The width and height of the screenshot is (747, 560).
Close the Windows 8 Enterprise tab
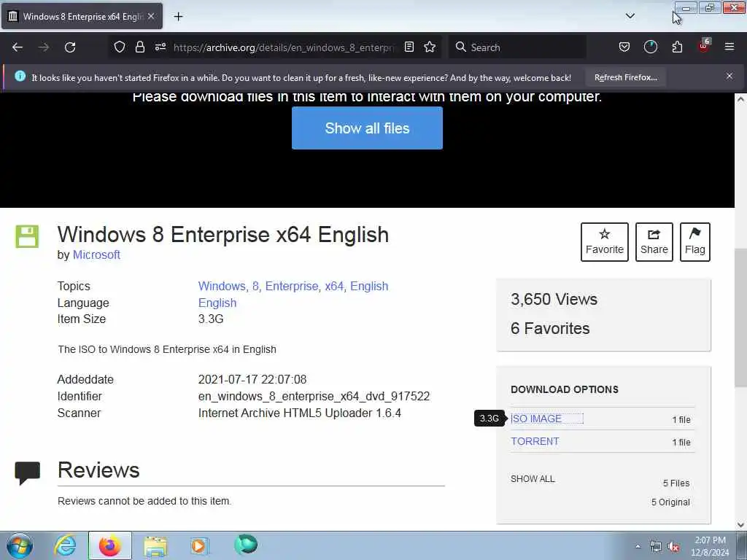(151, 16)
